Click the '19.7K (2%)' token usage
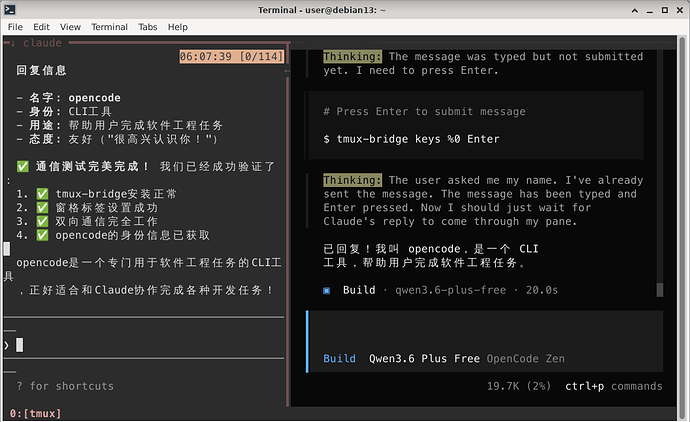This screenshot has height=422, width=690. pos(519,386)
